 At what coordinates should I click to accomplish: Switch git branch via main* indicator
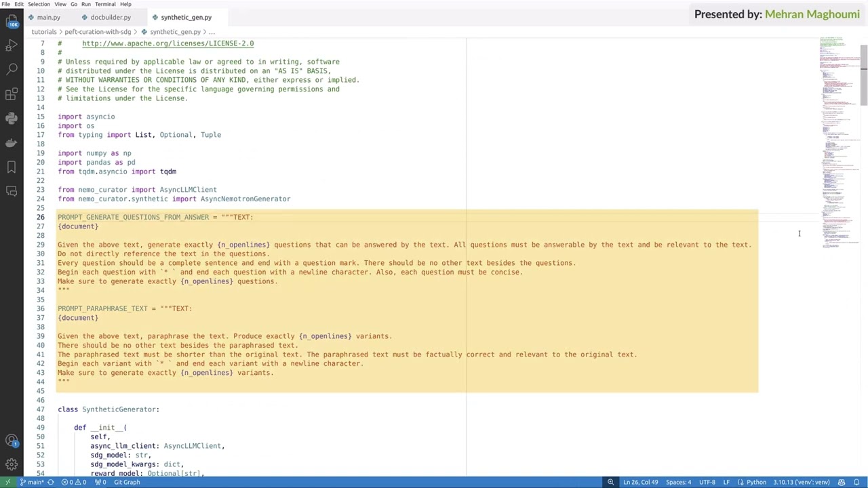click(x=33, y=482)
